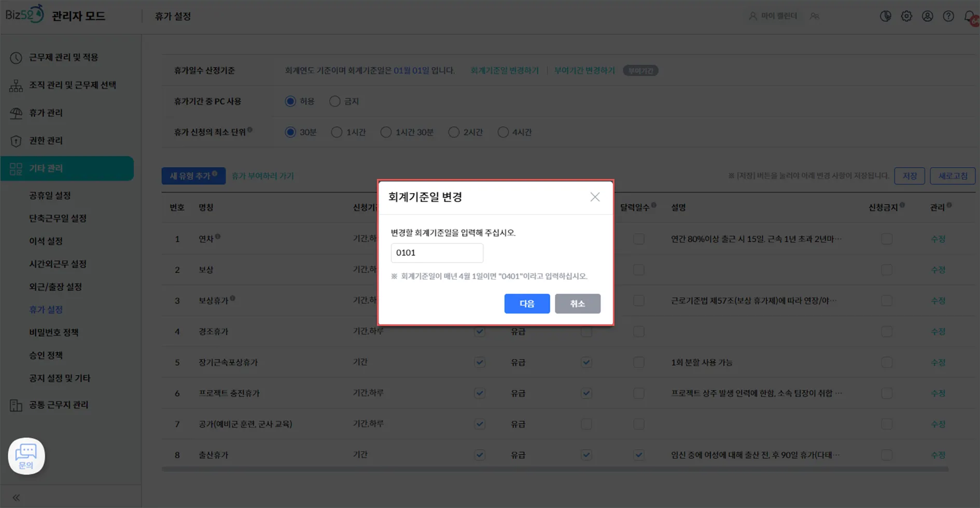
Task: Click info icon beside 휴가 신청의 최소 단위
Action: click(250, 130)
